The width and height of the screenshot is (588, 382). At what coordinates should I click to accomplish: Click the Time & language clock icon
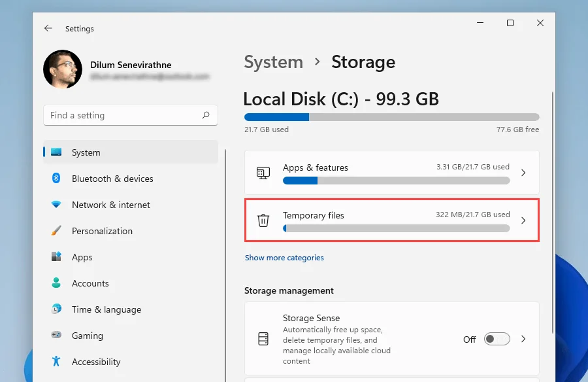pos(56,309)
